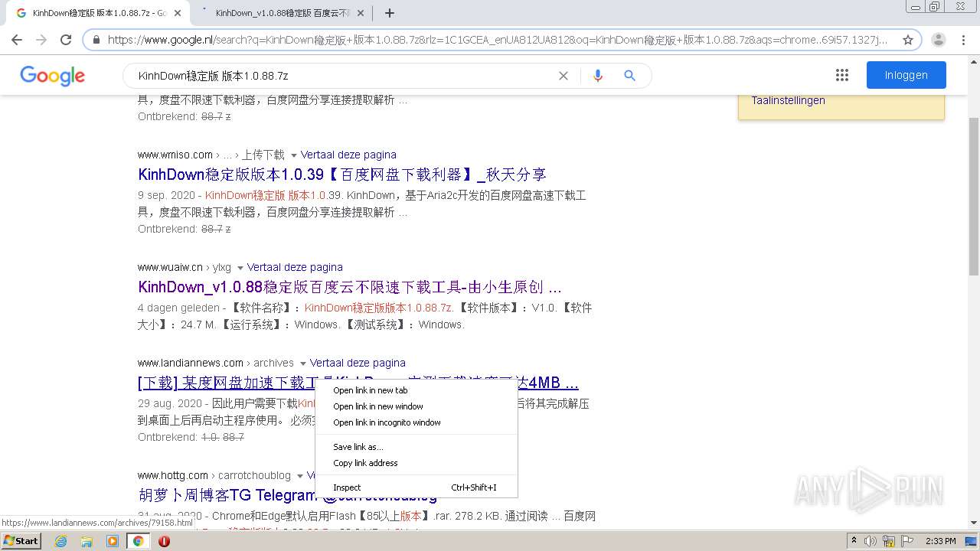Switch to the KinhDown_v1.0.88 tab
Viewport: 980px width, 551px height.
[x=281, y=13]
